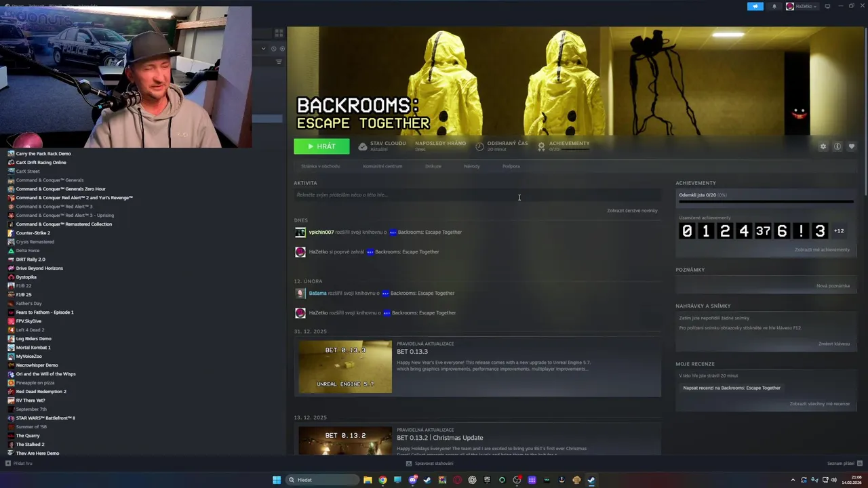This screenshot has width=868, height=488.
Task: Select Left 4 Dead 2 in library
Action: click(31, 330)
